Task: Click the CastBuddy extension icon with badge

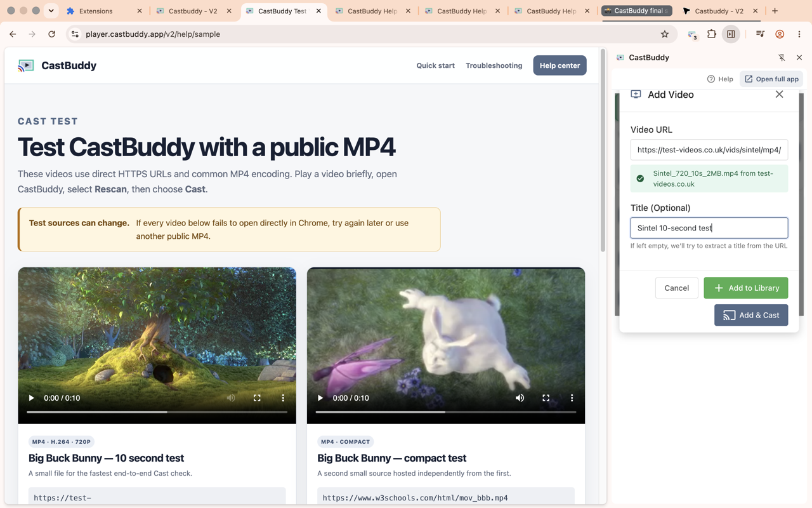Action: (x=692, y=35)
